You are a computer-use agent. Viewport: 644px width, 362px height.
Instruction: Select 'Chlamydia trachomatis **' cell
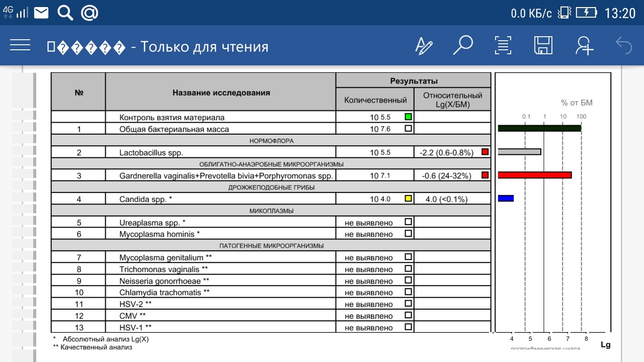click(221, 292)
